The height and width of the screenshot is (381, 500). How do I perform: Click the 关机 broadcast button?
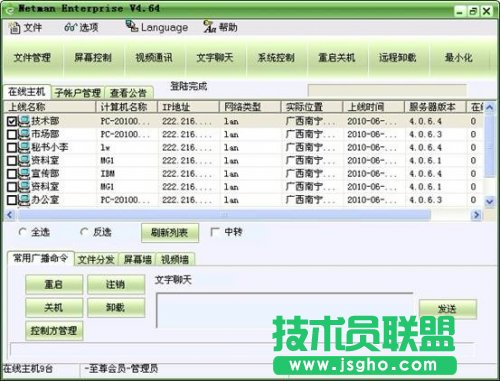[54, 307]
